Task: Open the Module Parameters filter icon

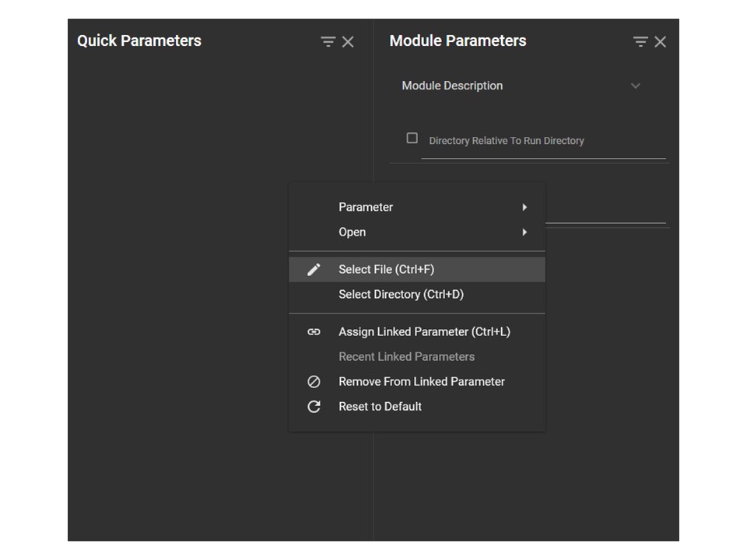Action: (640, 42)
